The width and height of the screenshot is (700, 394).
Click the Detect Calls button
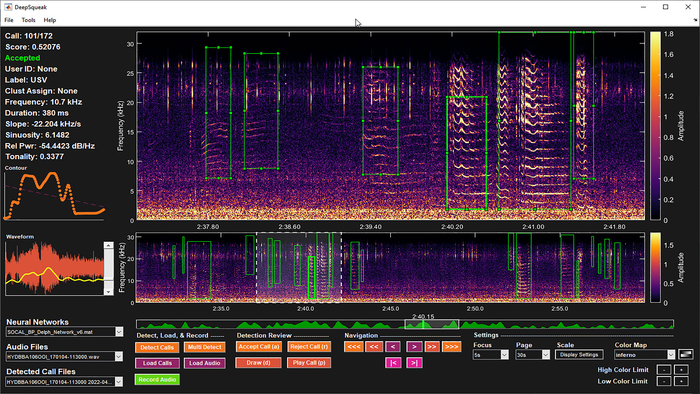[157, 347]
